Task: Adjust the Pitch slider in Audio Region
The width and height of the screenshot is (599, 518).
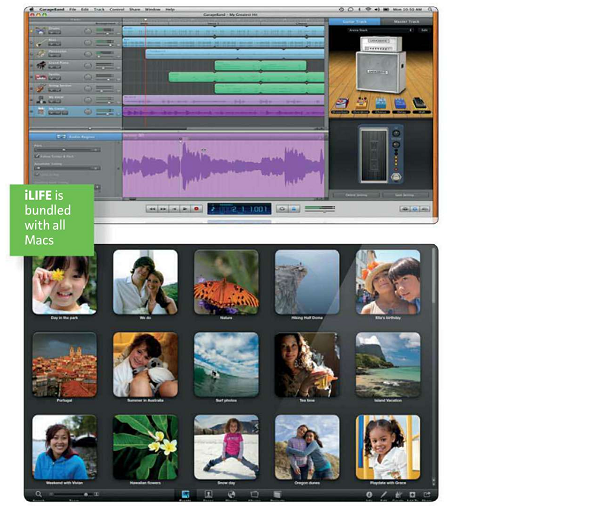Action: [68, 150]
